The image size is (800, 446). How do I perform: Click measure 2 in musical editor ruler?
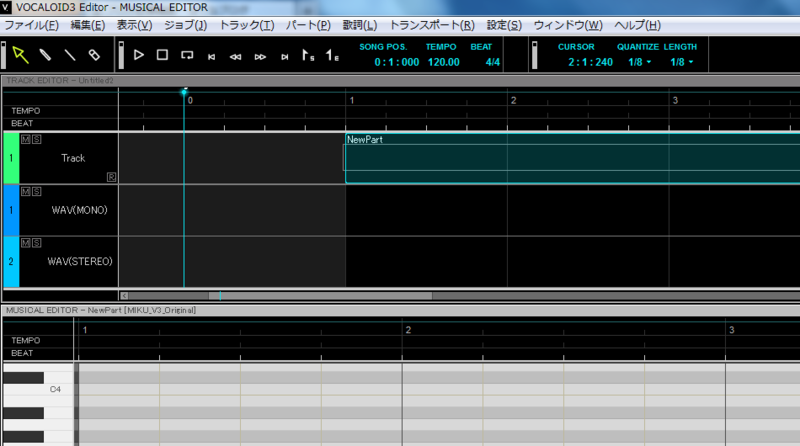click(x=408, y=330)
